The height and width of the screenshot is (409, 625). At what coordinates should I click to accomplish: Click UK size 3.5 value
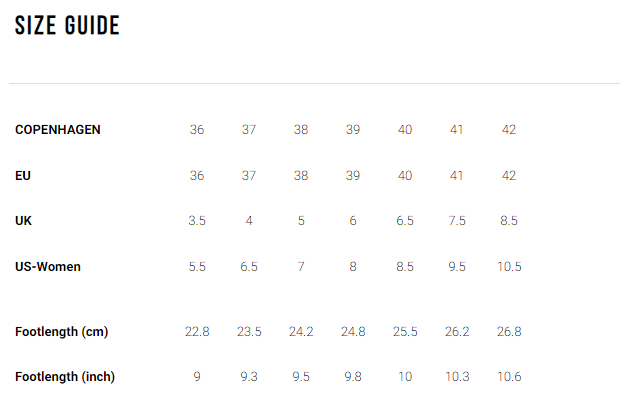(x=197, y=220)
